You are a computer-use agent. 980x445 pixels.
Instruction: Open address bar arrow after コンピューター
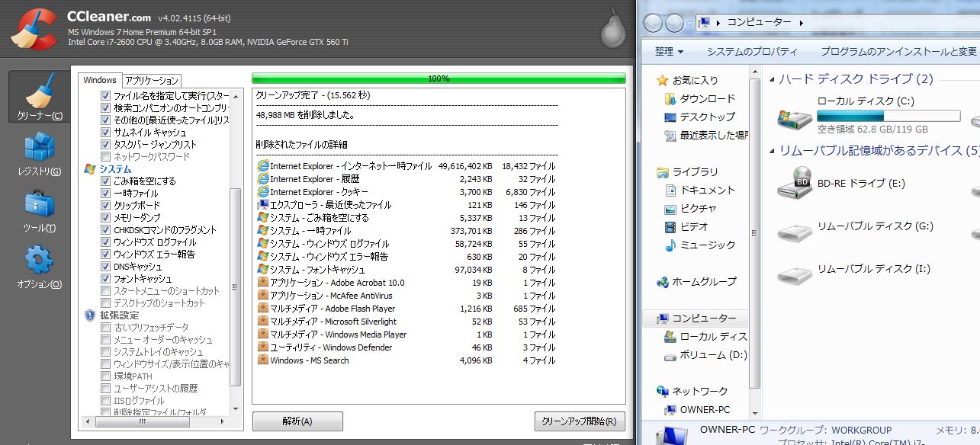(x=801, y=23)
